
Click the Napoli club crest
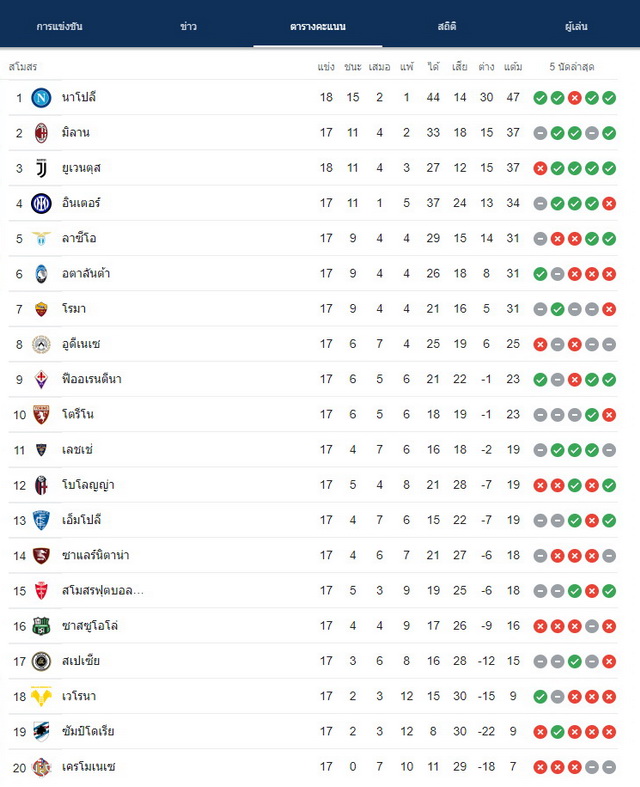(41, 97)
